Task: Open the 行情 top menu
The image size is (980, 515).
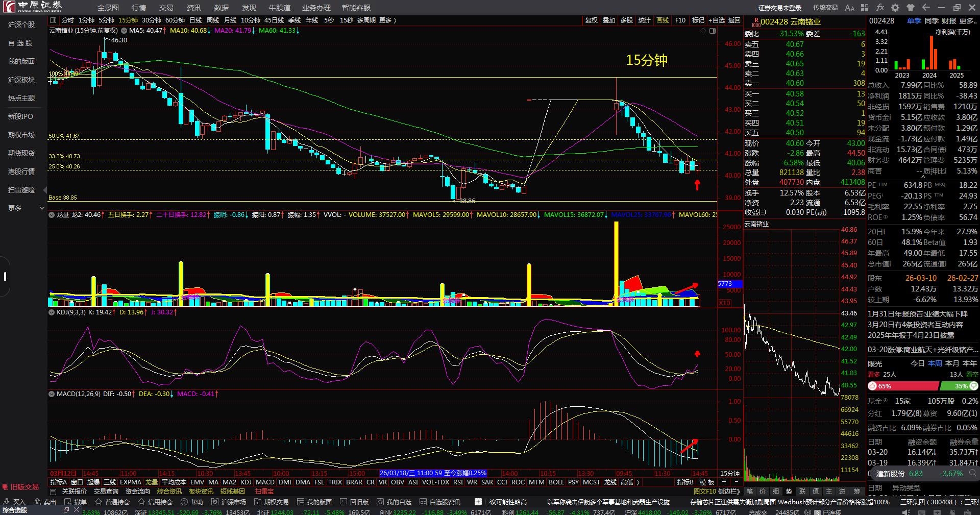Action: click(x=139, y=8)
